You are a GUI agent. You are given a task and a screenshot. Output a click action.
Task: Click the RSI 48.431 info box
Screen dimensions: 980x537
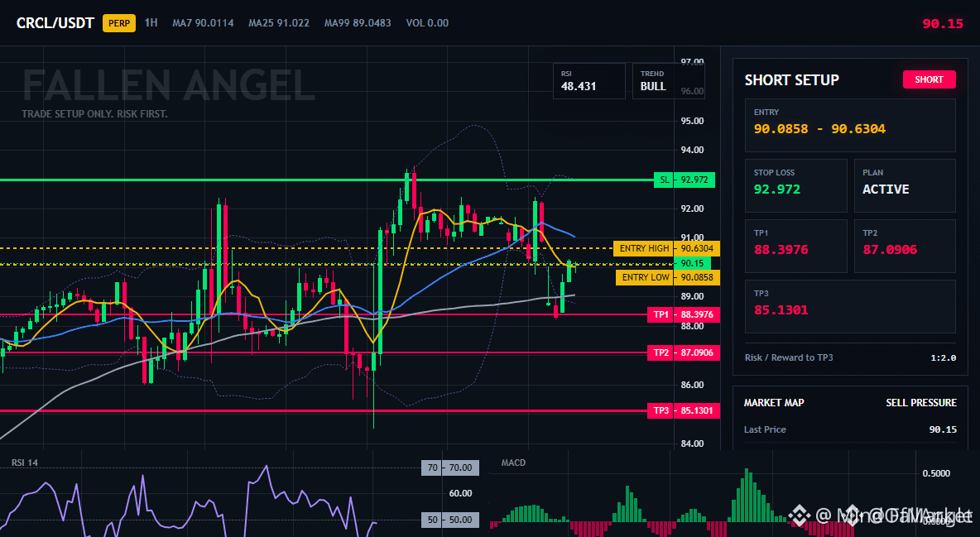pyautogui.click(x=588, y=80)
